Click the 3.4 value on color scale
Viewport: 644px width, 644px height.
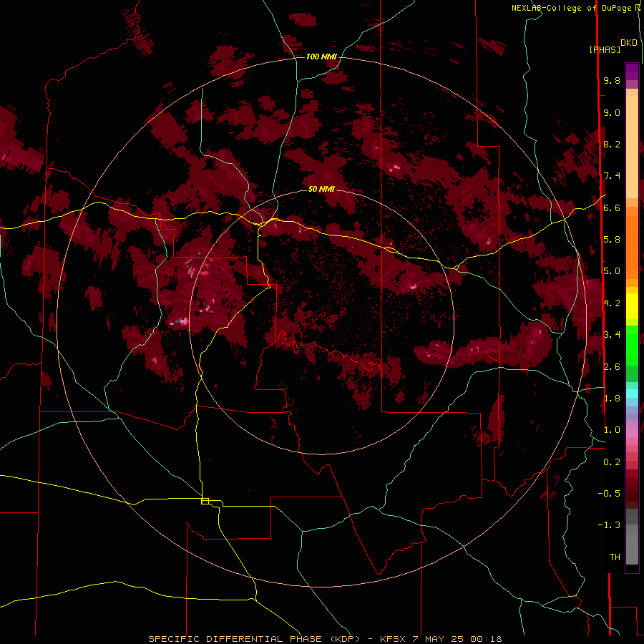click(612, 334)
